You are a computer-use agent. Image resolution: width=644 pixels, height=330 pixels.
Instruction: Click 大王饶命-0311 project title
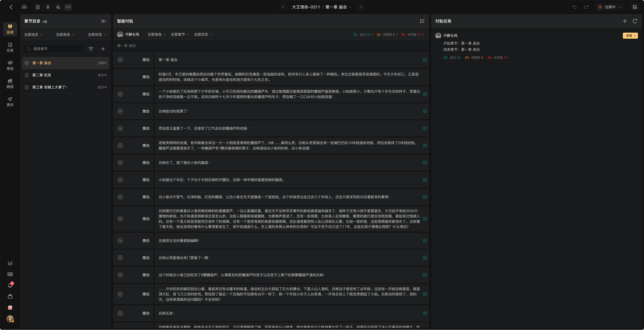306,7
